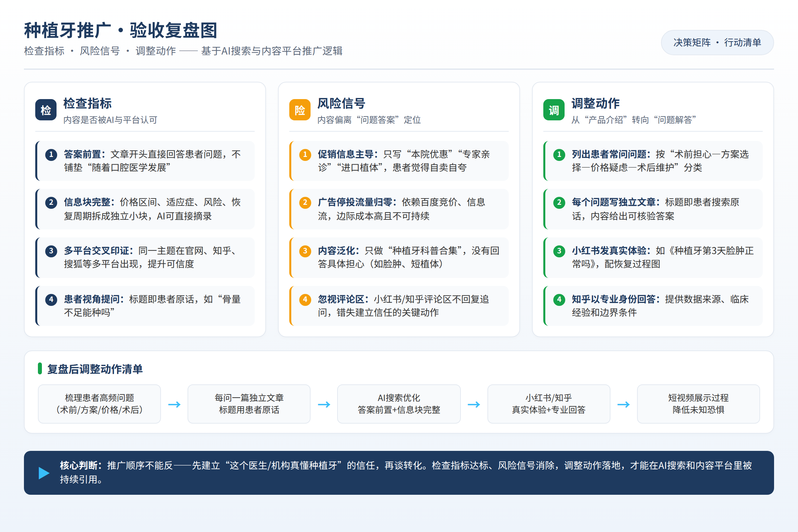Click the 梳理患者高频问题 step box
The height and width of the screenshot is (532, 798).
pos(99,404)
